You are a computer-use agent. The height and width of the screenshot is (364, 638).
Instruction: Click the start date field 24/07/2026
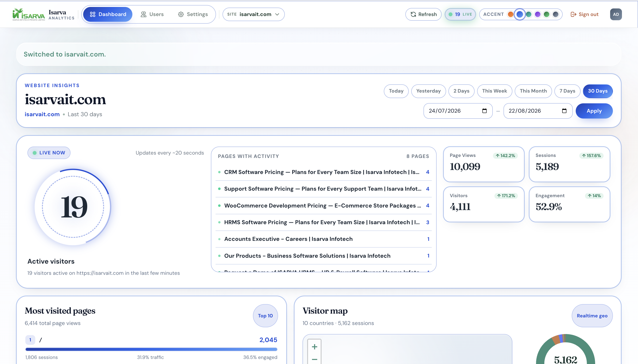(458, 111)
